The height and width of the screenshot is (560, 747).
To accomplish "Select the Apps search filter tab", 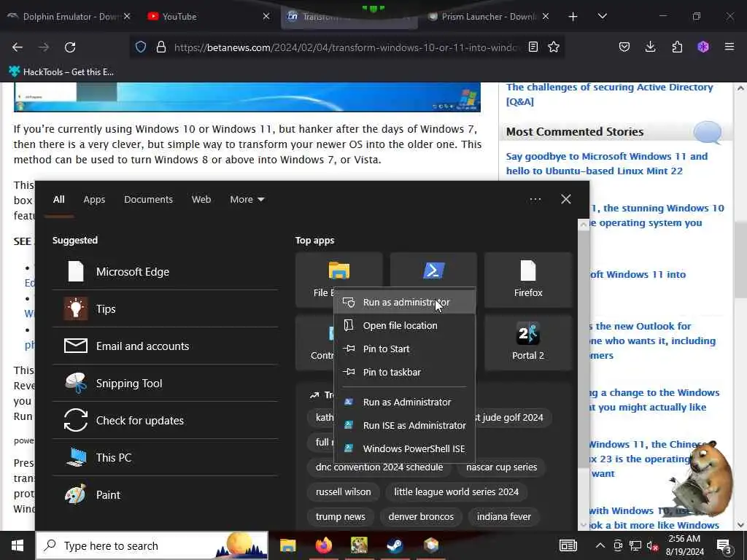I will pos(94,200).
